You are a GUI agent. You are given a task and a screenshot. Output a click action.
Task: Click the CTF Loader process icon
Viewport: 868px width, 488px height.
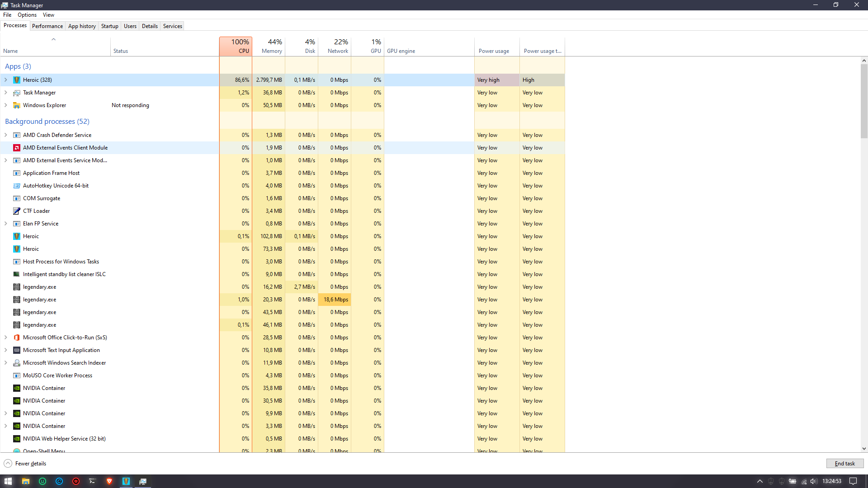pos(16,211)
